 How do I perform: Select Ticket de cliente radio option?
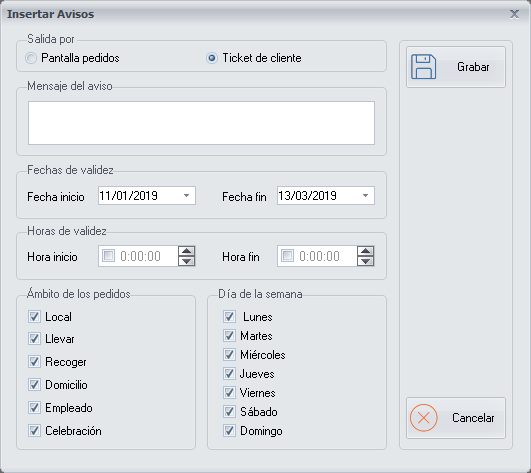[x=212, y=58]
